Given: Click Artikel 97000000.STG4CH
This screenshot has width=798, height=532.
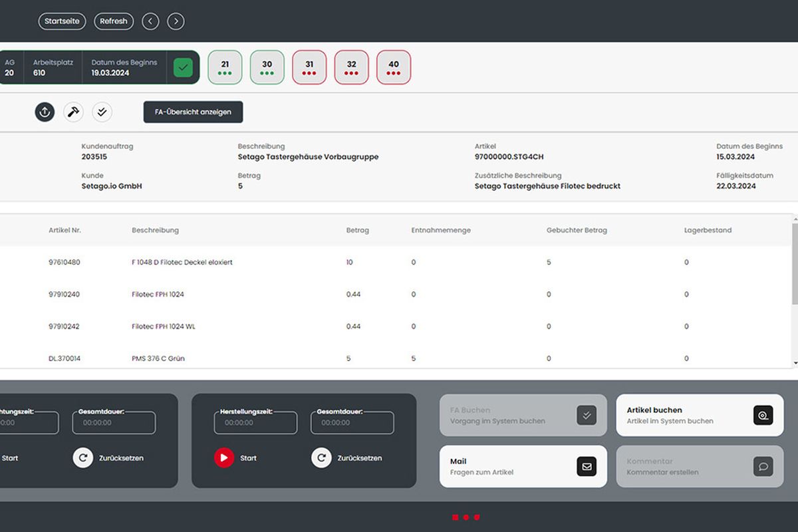Looking at the screenshot, I should (509, 157).
